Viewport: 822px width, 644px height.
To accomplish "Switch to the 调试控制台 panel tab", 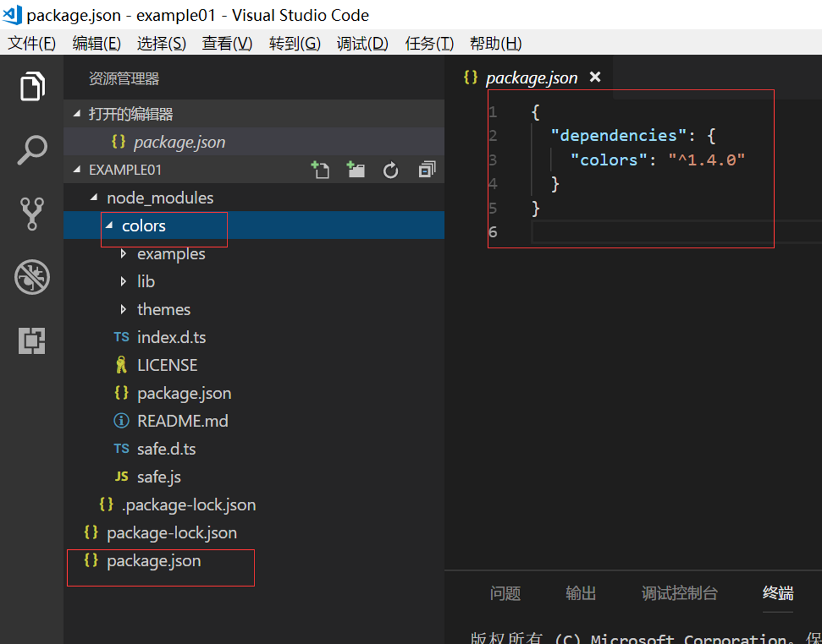I will [x=679, y=593].
